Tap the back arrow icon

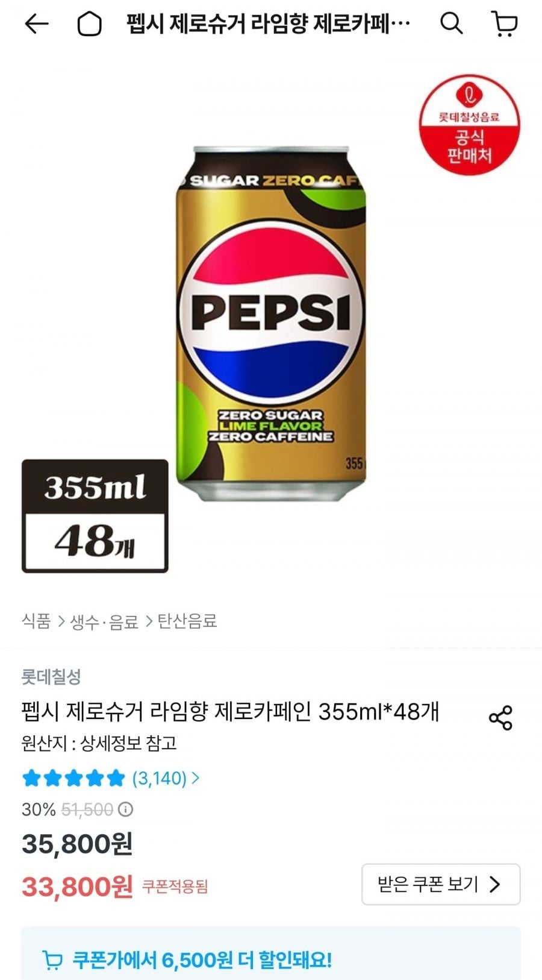pyautogui.click(x=36, y=24)
